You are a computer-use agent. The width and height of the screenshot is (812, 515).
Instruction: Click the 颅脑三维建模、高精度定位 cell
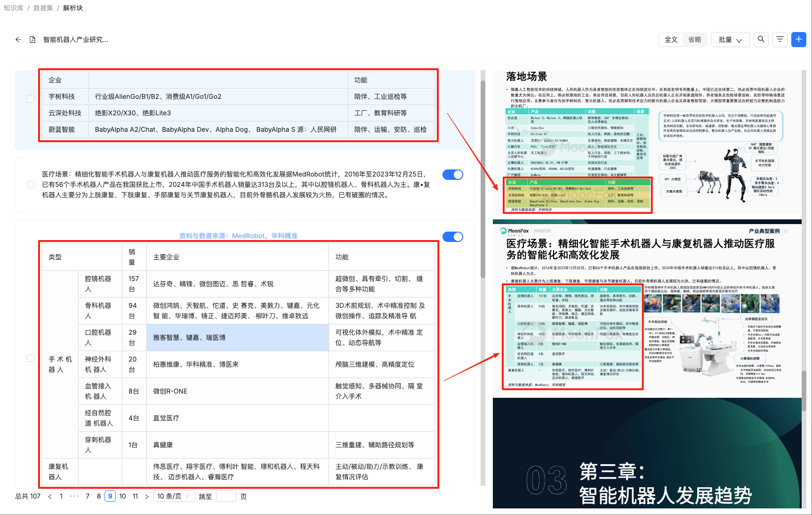click(x=382, y=364)
